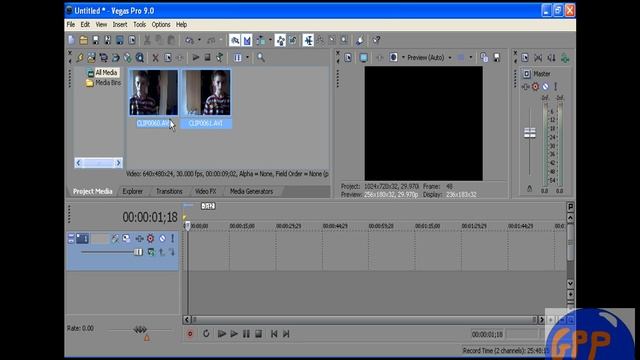This screenshot has width=640, height=360.
Task: Toggle Loop Playback in transport
Action: pyautogui.click(x=206, y=334)
